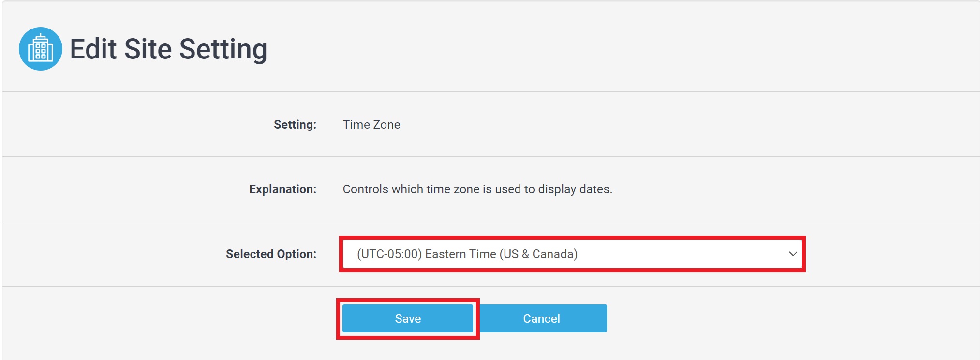Screen dimensions: 980x360
Task: Expand the Selected Option combo box
Action: coord(571,254)
